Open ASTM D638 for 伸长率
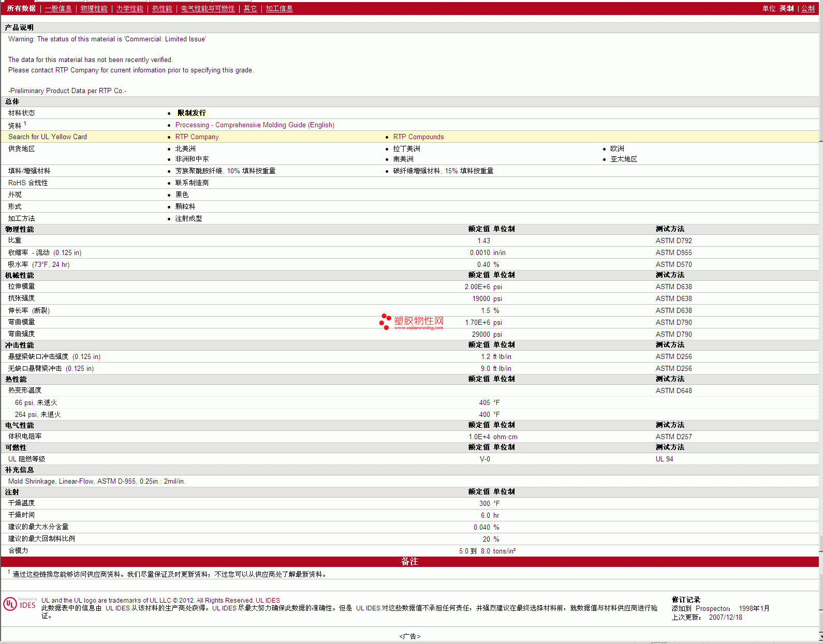The height and width of the screenshot is (644, 823). [x=673, y=311]
